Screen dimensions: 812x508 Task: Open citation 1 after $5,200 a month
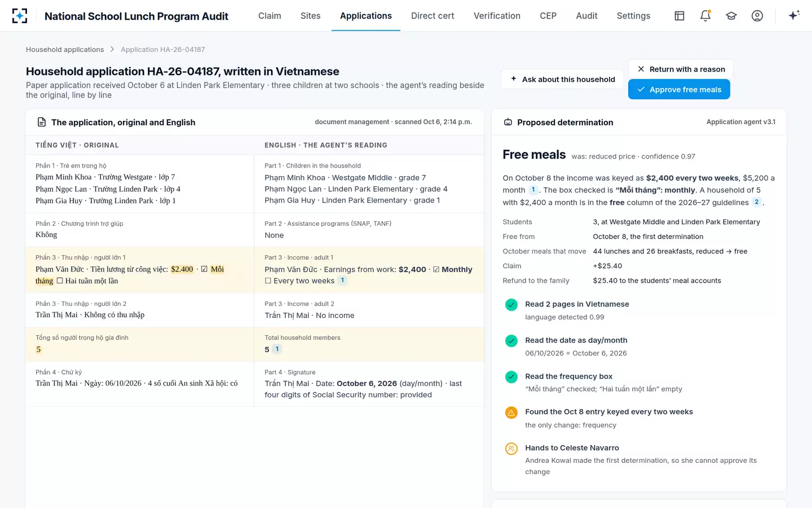coord(533,190)
